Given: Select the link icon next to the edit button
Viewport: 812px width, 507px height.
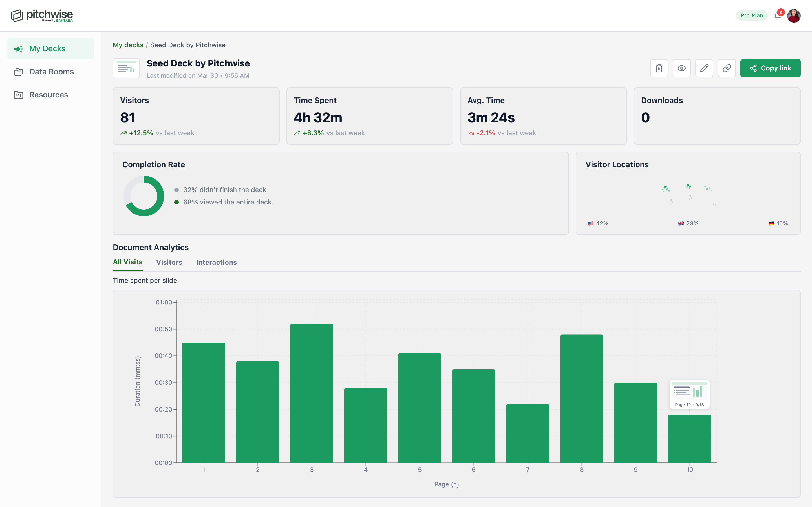Looking at the screenshot, I should (727, 68).
